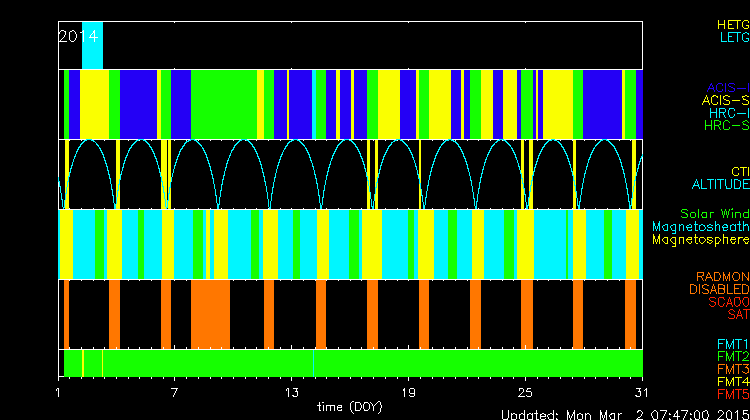Select the LETG legend label
The width and height of the screenshot is (750, 420).
point(733,37)
